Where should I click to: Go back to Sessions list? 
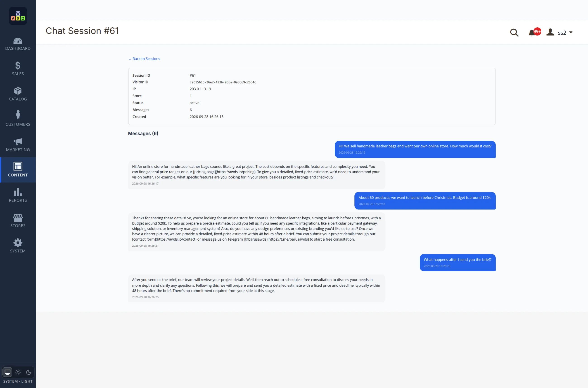pos(144,59)
